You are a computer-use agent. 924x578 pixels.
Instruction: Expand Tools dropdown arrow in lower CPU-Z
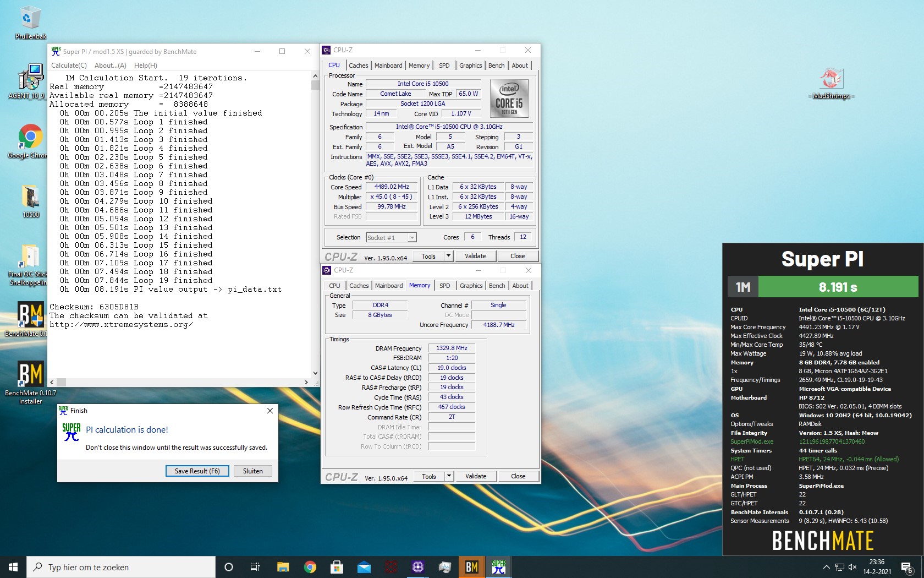(x=449, y=476)
